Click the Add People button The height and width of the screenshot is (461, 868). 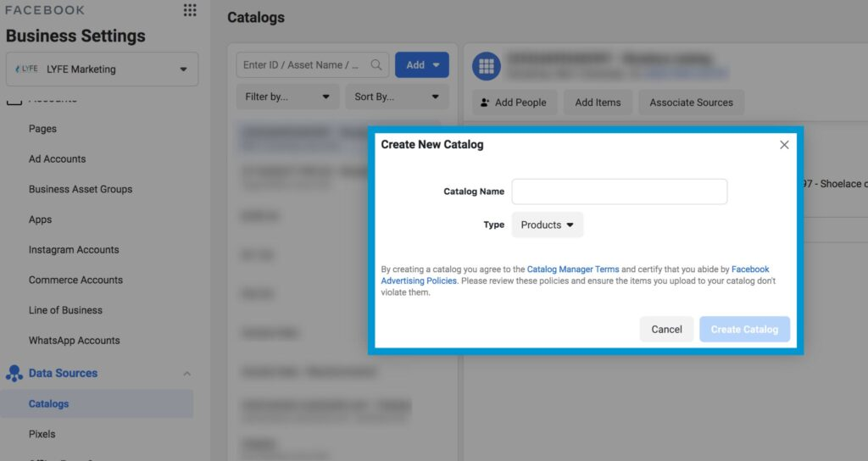pos(515,103)
